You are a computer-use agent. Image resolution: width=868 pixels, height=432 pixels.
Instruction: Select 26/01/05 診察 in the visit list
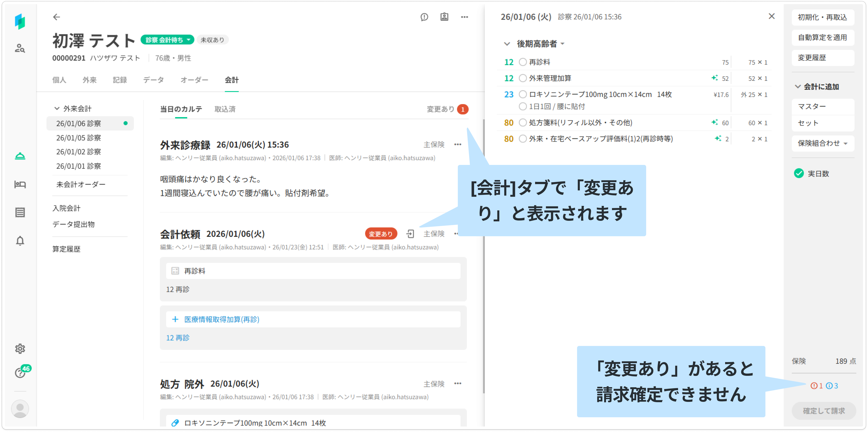pos(78,138)
